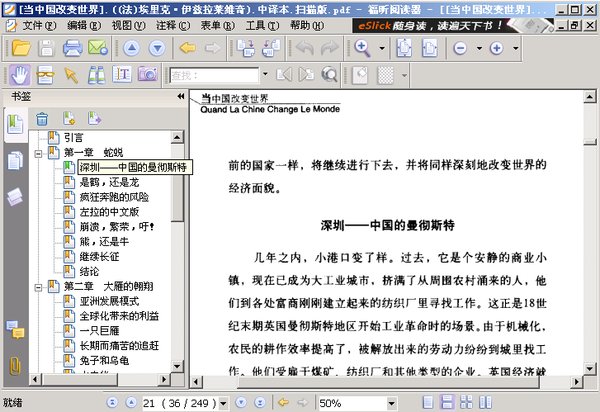Select the text selection tool
600x412 pixels.
tap(122, 74)
